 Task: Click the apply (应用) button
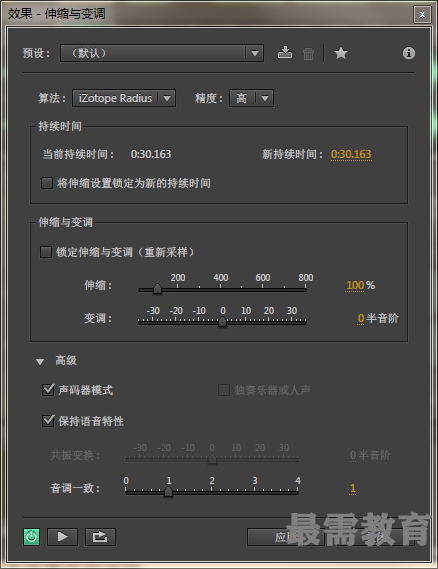pos(286,537)
